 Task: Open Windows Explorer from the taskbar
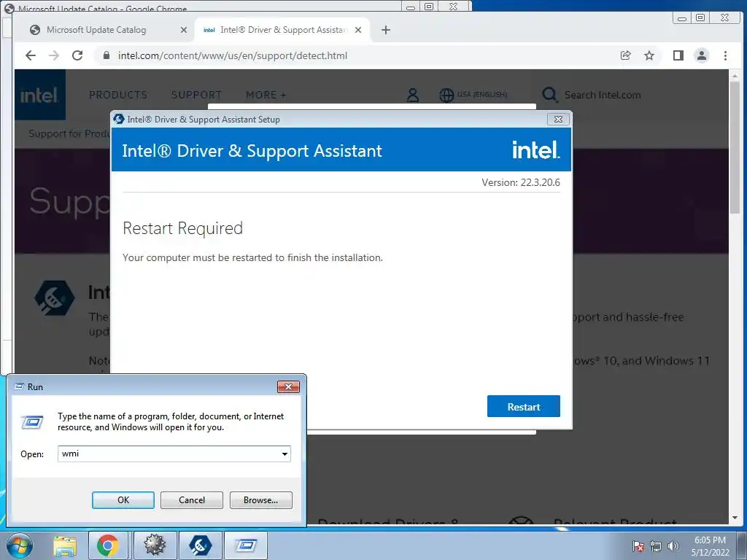(65, 545)
